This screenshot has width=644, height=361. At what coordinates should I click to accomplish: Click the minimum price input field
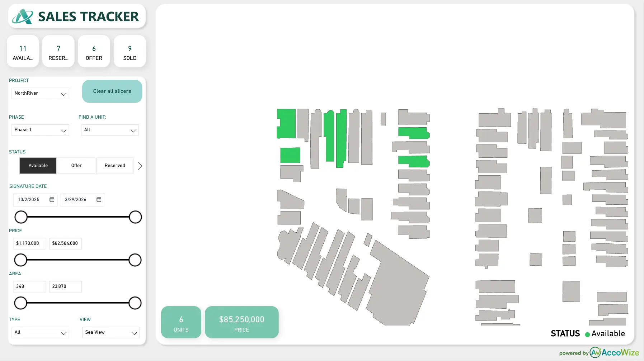click(29, 243)
